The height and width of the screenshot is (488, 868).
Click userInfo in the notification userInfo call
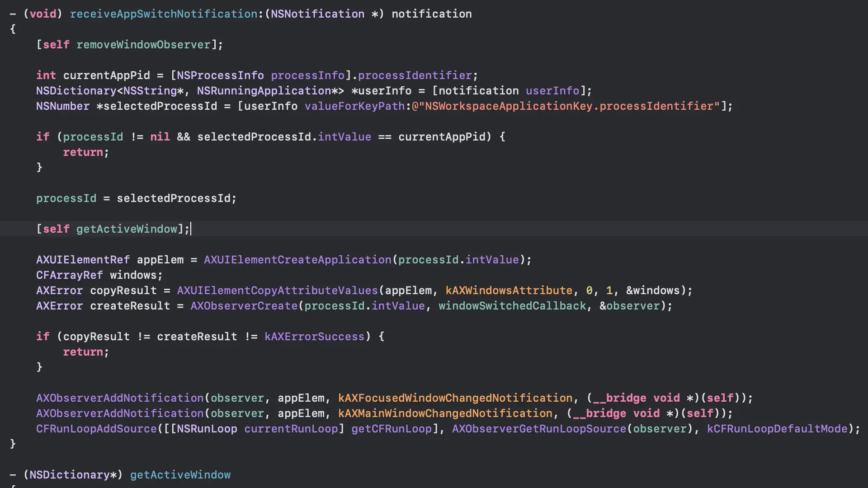(552, 91)
